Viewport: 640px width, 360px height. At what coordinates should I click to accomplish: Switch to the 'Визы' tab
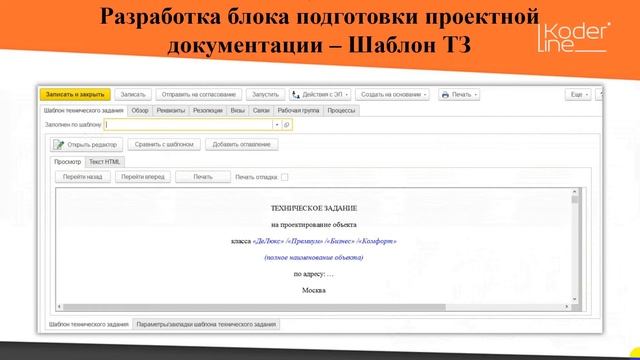point(238,111)
